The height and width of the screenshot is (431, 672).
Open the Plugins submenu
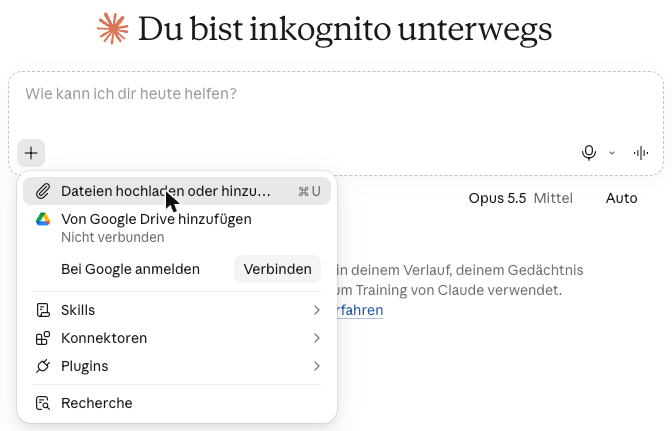click(x=177, y=366)
